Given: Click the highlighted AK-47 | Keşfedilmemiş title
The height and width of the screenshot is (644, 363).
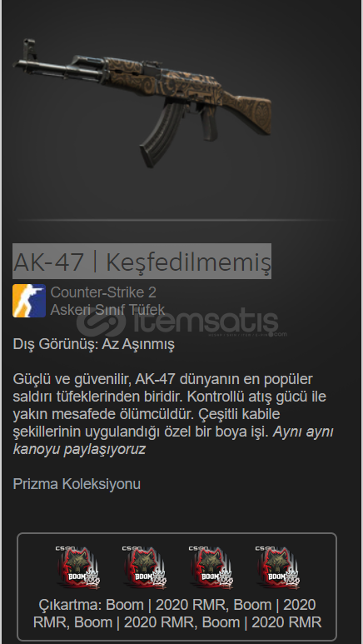Looking at the screenshot, I should 142,262.
